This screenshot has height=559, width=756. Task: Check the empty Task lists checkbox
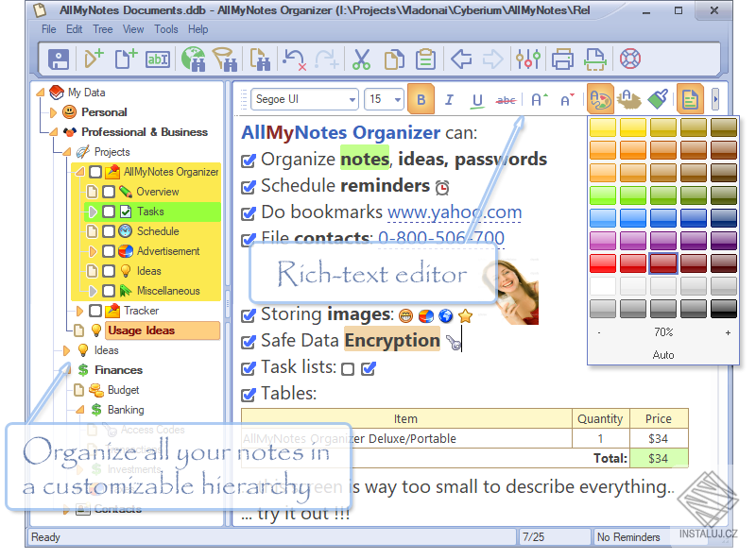348,369
